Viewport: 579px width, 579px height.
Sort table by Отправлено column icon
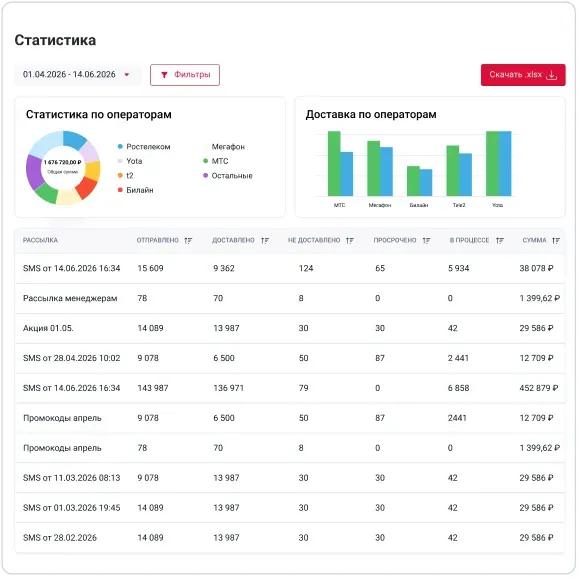(188, 241)
